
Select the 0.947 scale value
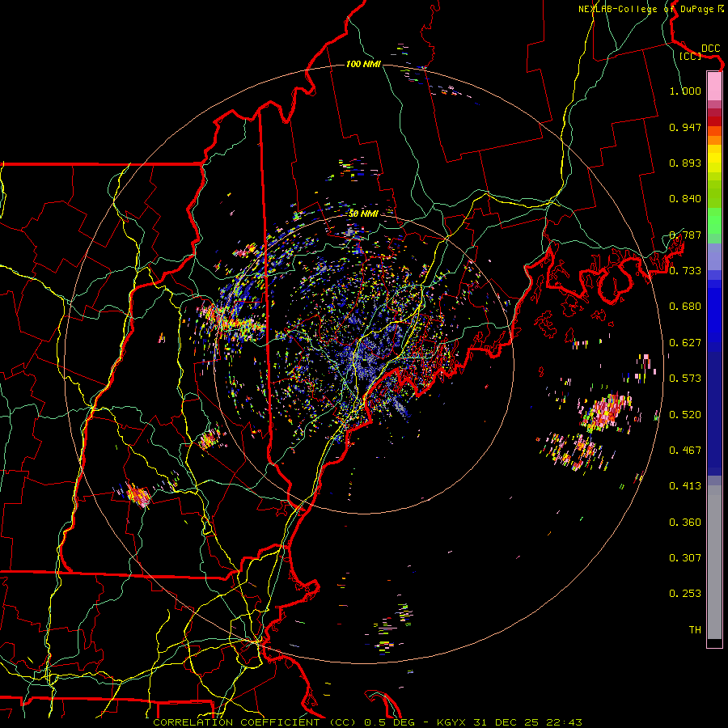tap(685, 127)
